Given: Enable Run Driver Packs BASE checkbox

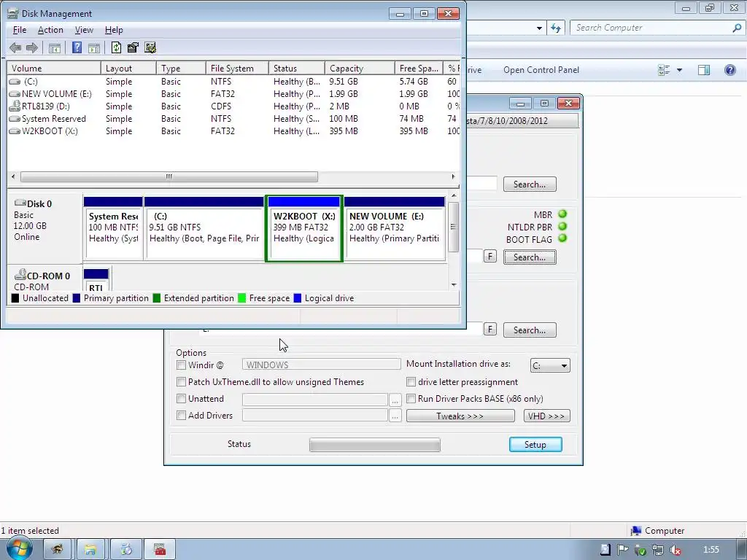Looking at the screenshot, I should (411, 399).
